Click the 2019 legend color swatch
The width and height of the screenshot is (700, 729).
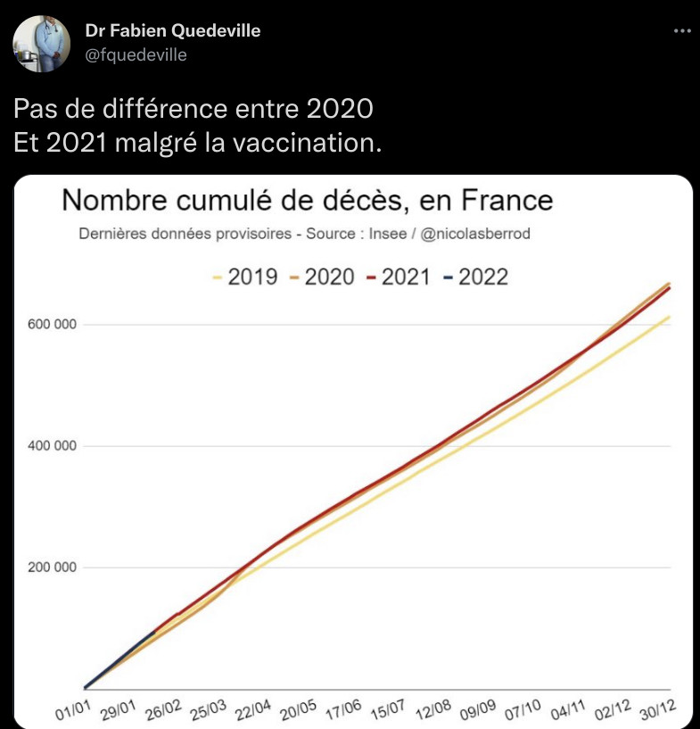pos(214,278)
